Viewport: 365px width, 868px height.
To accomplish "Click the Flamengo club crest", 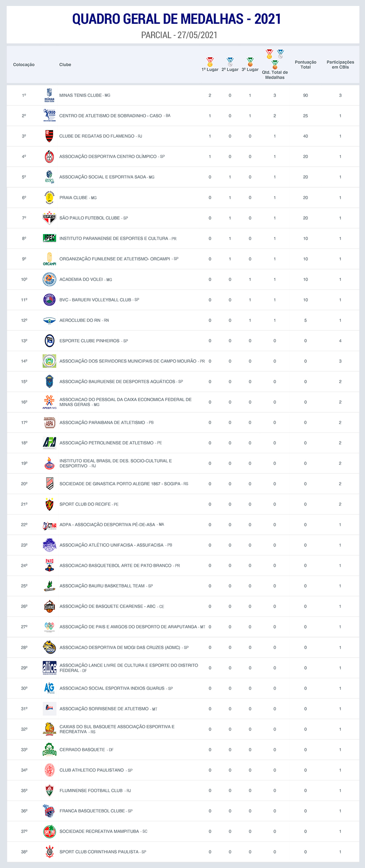I will [x=49, y=136].
